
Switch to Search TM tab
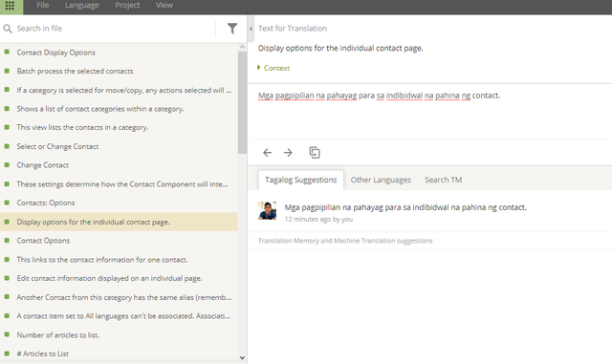(443, 180)
